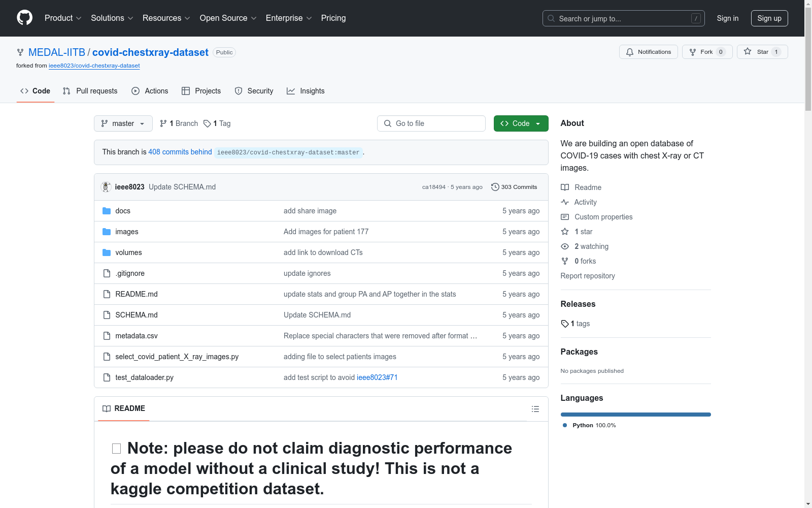Switch to the Projects tab

(201, 91)
